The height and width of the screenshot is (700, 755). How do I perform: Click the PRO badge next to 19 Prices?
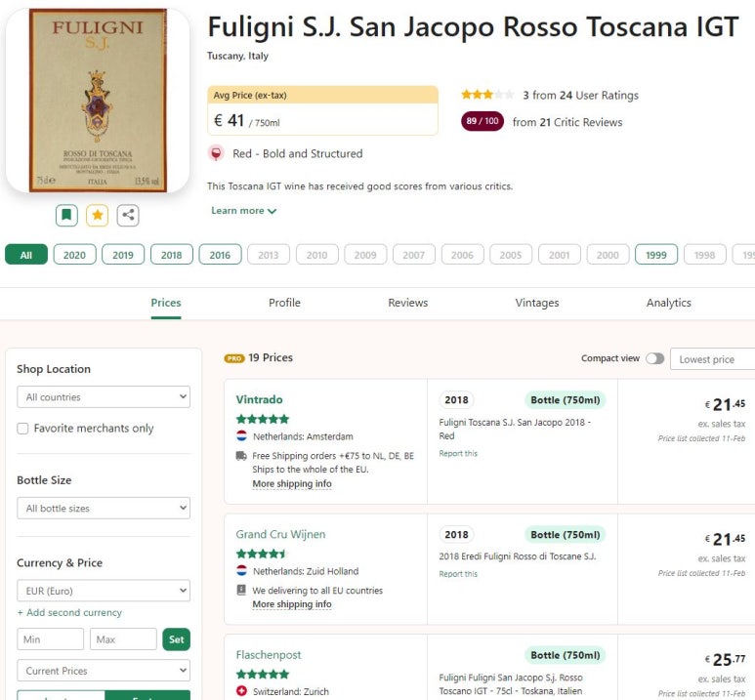[234, 358]
